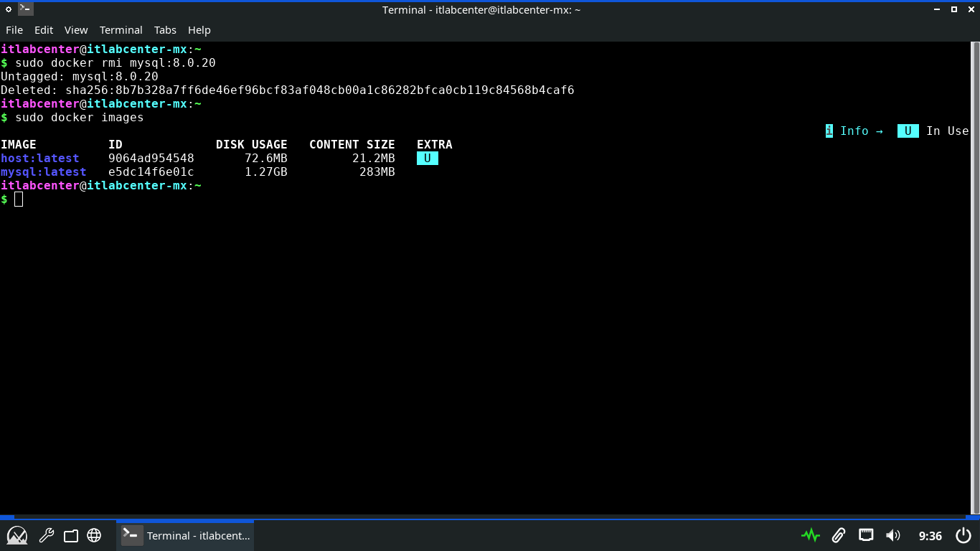Image resolution: width=980 pixels, height=551 pixels.
Task: Open the clipboard paperclip tray icon
Action: click(838, 535)
